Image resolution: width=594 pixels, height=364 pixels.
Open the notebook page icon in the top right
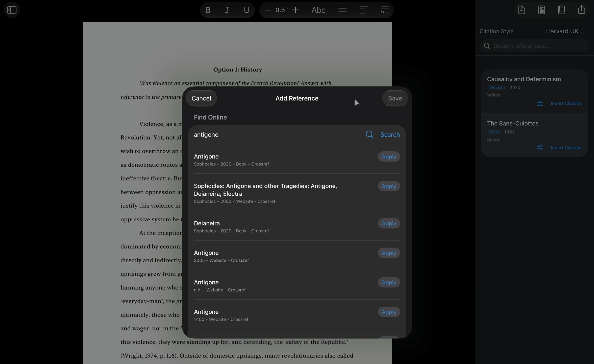(542, 10)
